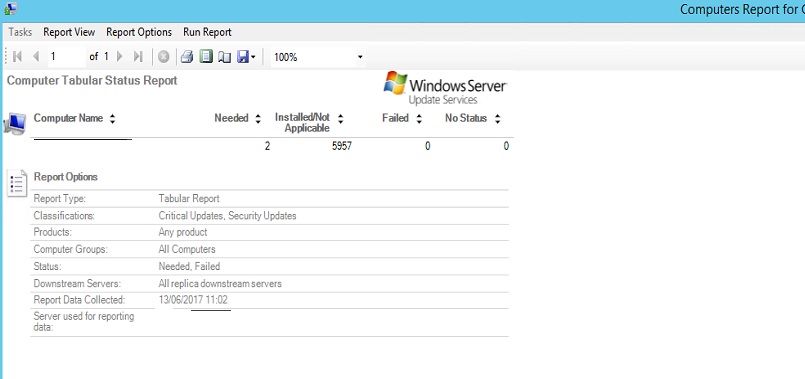Click the 'Report Data Collected:' label
Screen dimensions: 805x379
click(x=79, y=300)
